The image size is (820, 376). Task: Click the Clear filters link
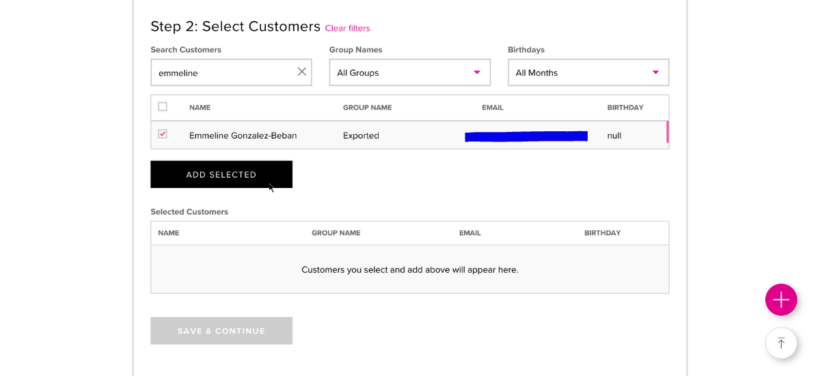coord(347,28)
